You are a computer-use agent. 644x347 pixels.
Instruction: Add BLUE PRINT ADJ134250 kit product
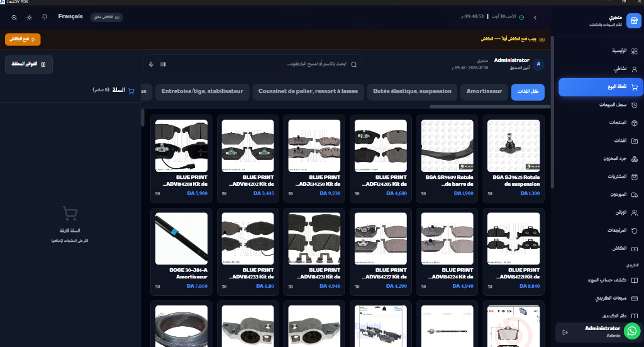(314, 159)
